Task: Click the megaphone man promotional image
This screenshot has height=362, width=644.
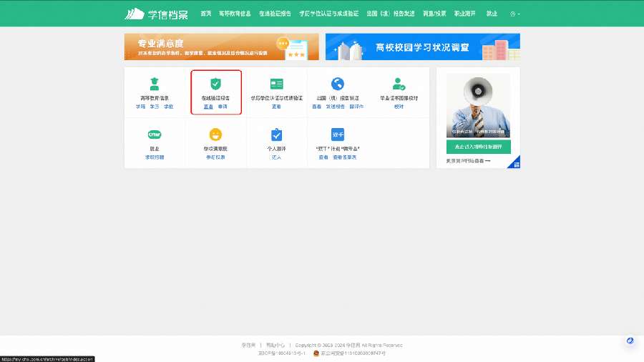Action: tap(479, 105)
